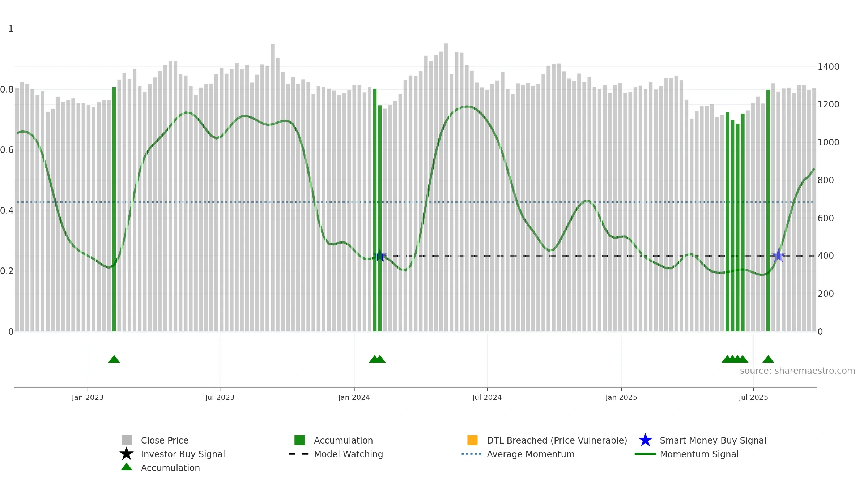Click the black star Investor Buy Signal icon
868x488 pixels.
pyautogui.click(x=127, y=454)
